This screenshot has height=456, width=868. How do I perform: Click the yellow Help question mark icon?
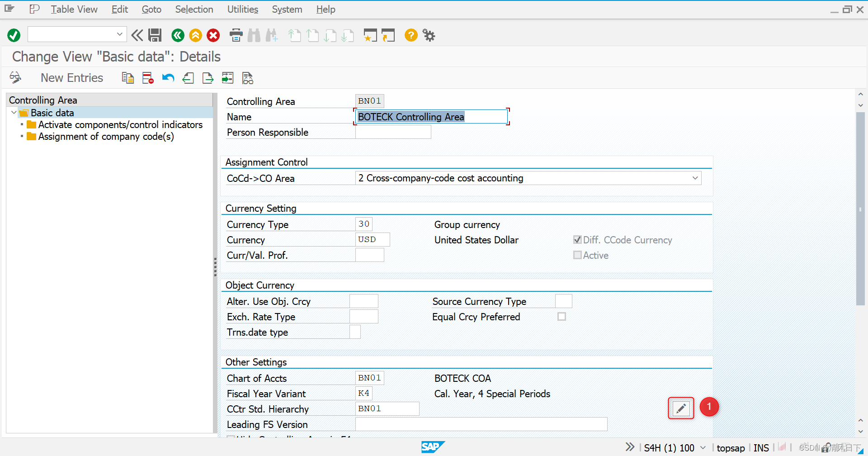click(411, 35)
